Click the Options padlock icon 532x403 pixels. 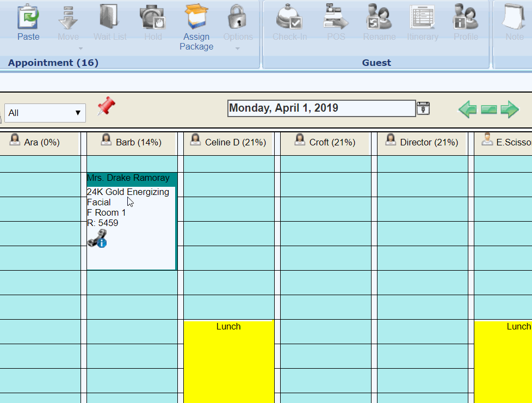pos(238,16)
